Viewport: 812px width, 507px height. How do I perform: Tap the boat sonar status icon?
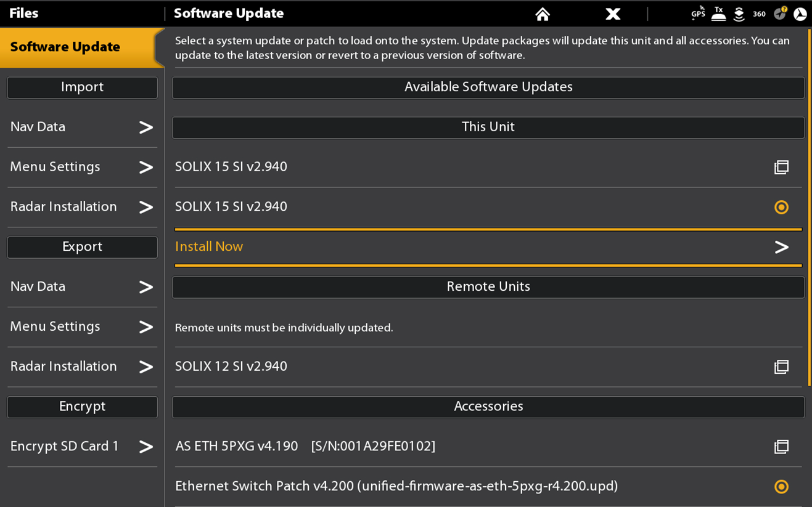(x=739, y=14)
